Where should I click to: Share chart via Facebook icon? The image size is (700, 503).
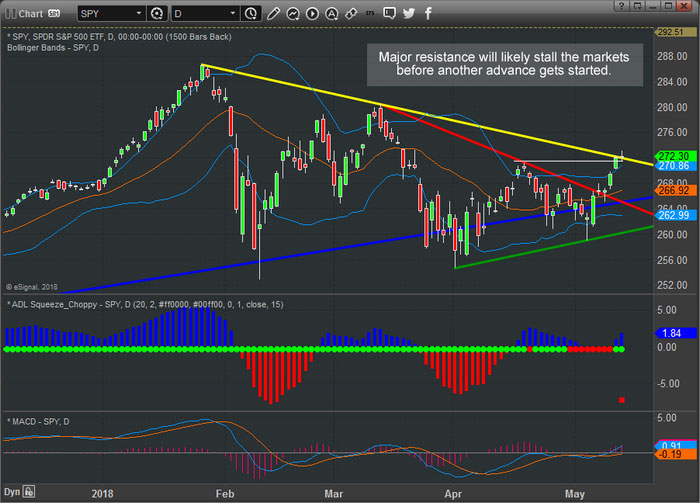(x=428, y=13)
